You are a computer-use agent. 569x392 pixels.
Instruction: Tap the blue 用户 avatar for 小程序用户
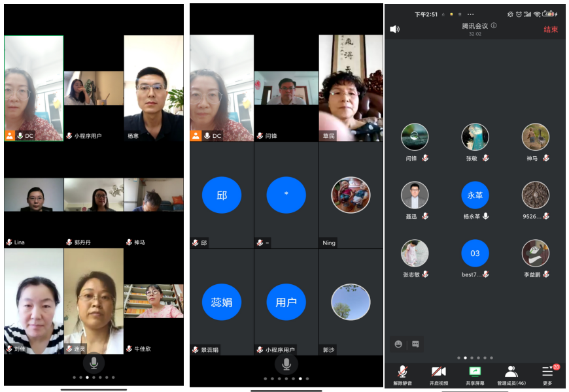[x=286, y=302]
